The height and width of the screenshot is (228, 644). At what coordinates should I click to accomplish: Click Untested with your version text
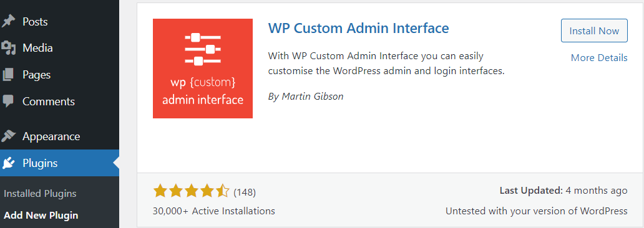coord(537,211)
